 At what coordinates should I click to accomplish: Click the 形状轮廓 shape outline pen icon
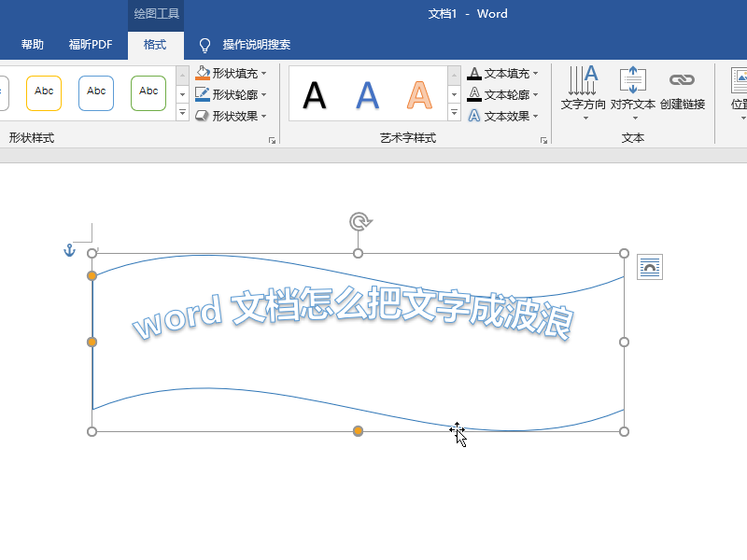203,94
